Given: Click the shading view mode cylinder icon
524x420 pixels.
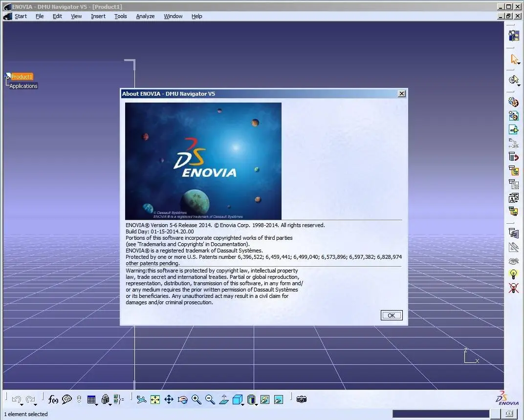Looking at the screenshot, I should pos(251,399).
